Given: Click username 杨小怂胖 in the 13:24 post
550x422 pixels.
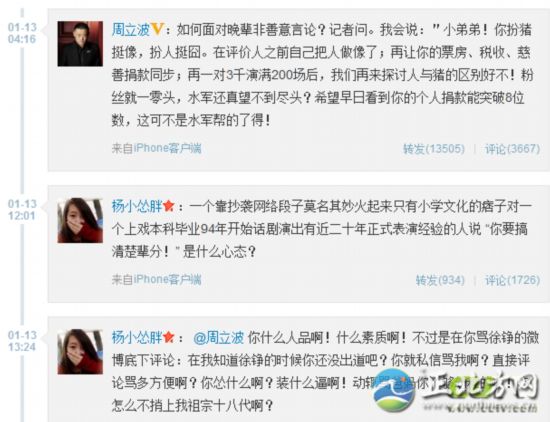Looking at the screenshot, I should [x=137, y=337].
